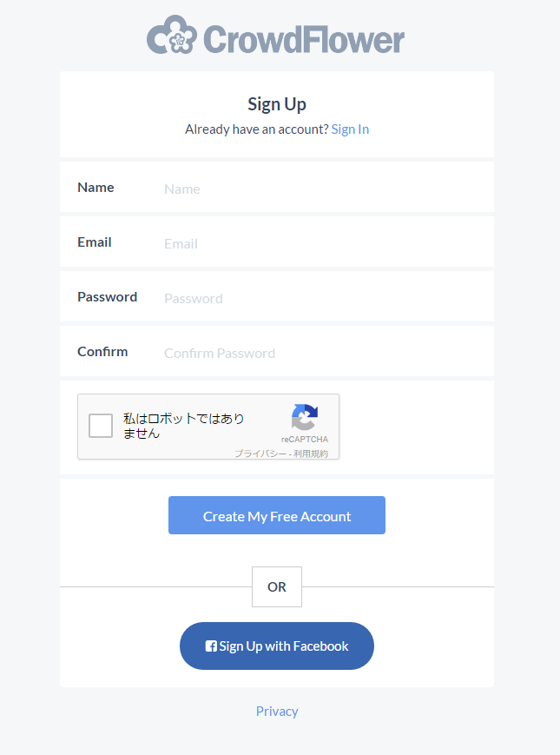Click the bold Name label
Screen dimensions: 560x755
96,188
